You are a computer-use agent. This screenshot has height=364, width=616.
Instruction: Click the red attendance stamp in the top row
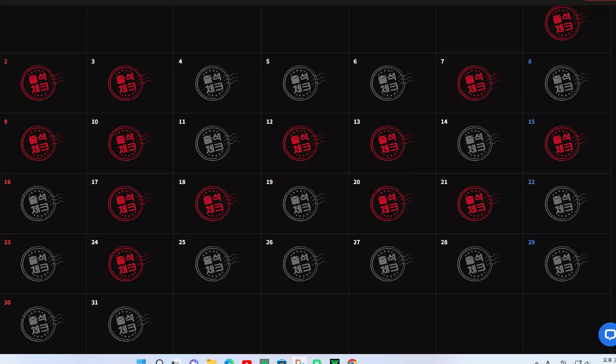(x=566, y=23)
